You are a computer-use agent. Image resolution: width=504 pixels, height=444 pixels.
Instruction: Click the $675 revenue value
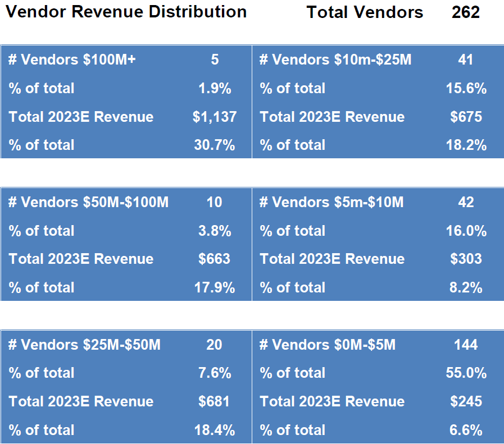[466, 117]
